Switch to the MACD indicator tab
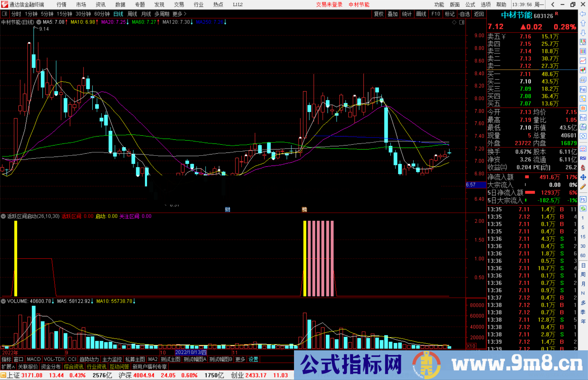Viewport: 588px width, 380px height. point(34,359)
